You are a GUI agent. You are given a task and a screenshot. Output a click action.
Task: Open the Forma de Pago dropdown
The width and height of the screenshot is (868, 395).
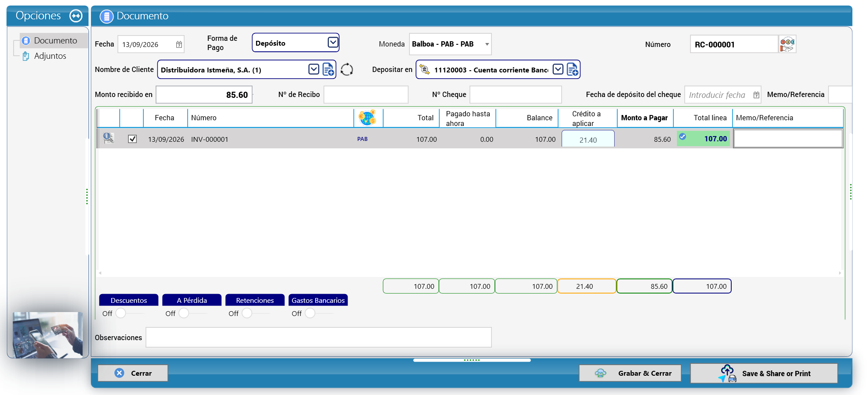tap(333, 43)
